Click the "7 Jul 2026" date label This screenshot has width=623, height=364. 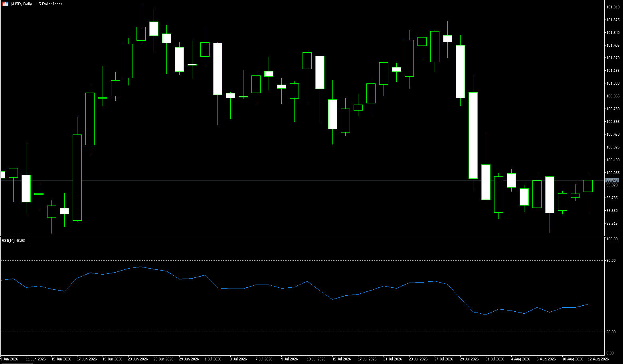[x=264, y=359]
